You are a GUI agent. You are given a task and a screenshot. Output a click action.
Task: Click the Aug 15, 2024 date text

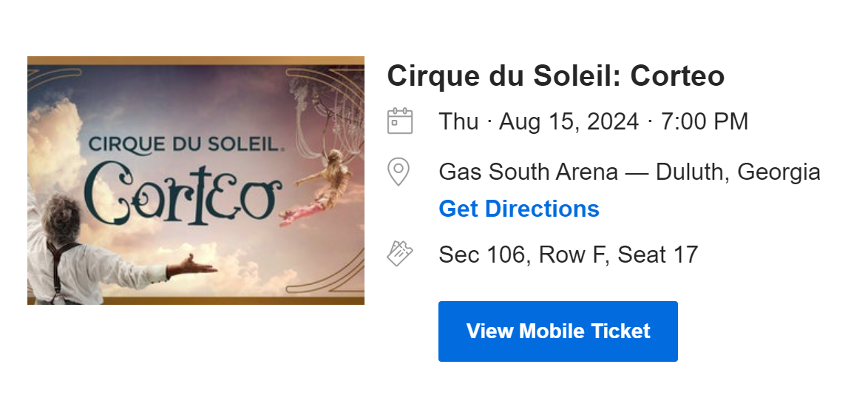coord(569,121)
